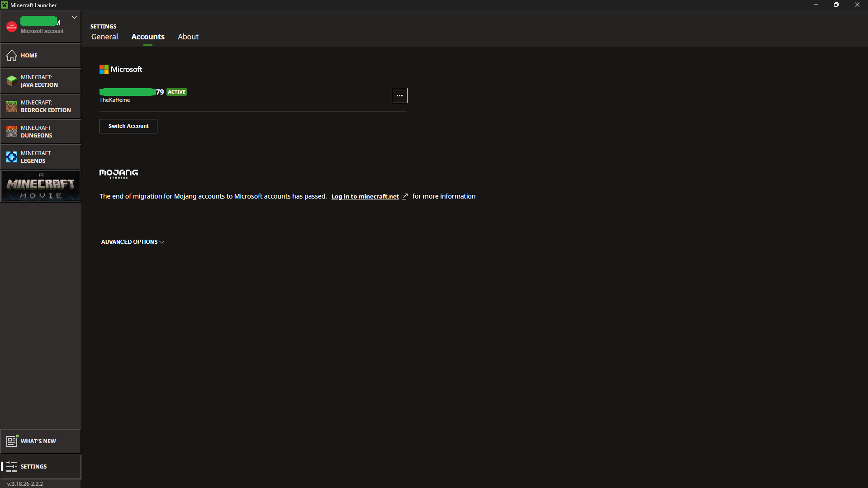Minimize the Minecraft Launcher window

[816, 5]
